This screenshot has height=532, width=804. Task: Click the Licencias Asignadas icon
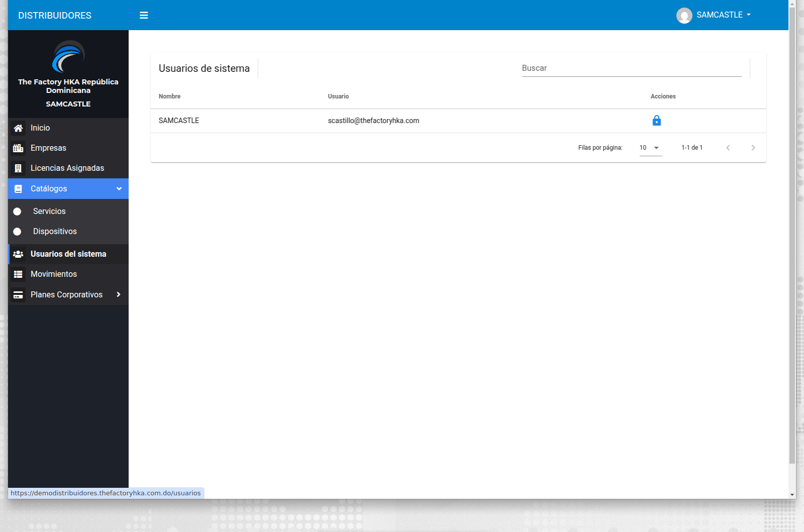pos(18,168)
